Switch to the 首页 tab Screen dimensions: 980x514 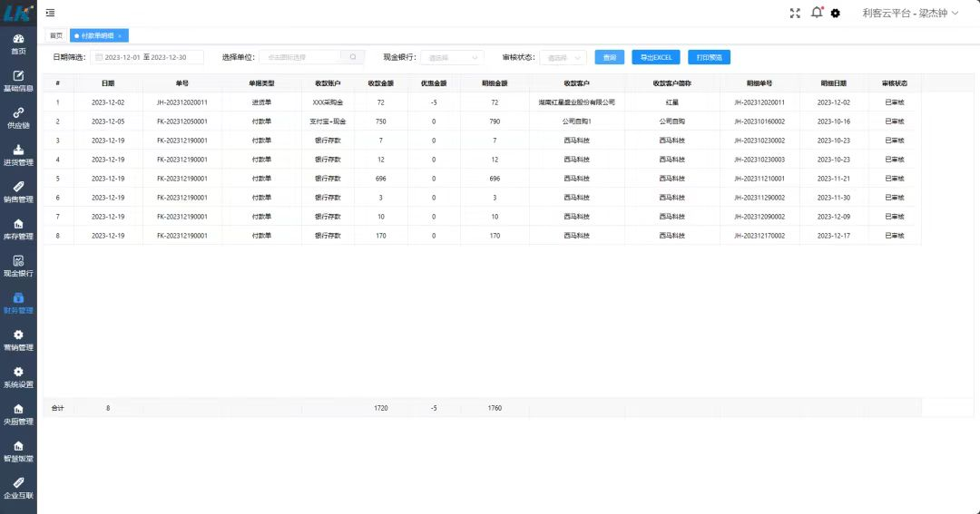click(56, 35)
